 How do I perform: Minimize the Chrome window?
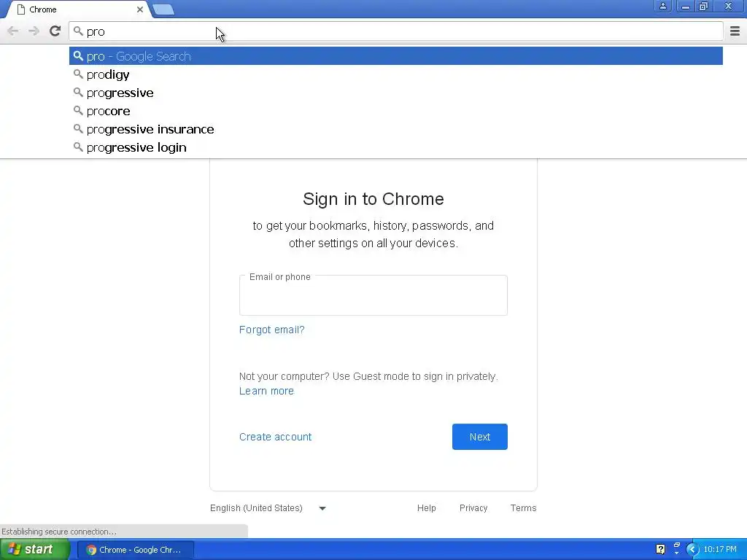685,6
